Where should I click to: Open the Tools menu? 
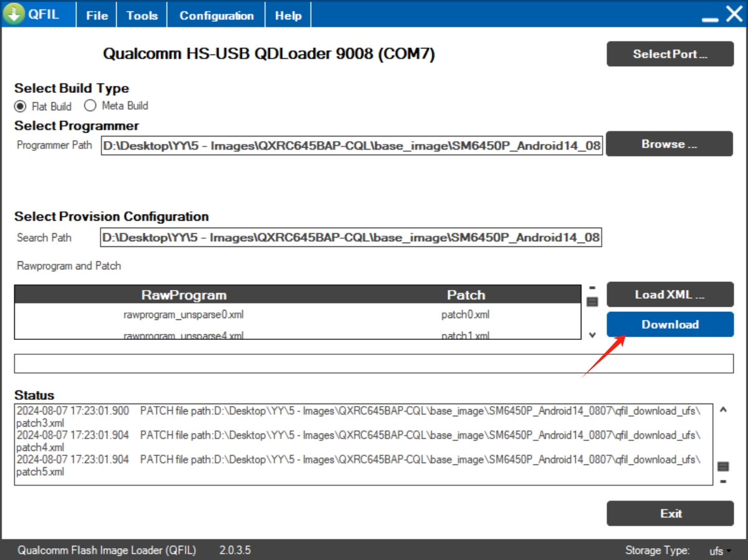pyautogui.click(x=142, y=16)
